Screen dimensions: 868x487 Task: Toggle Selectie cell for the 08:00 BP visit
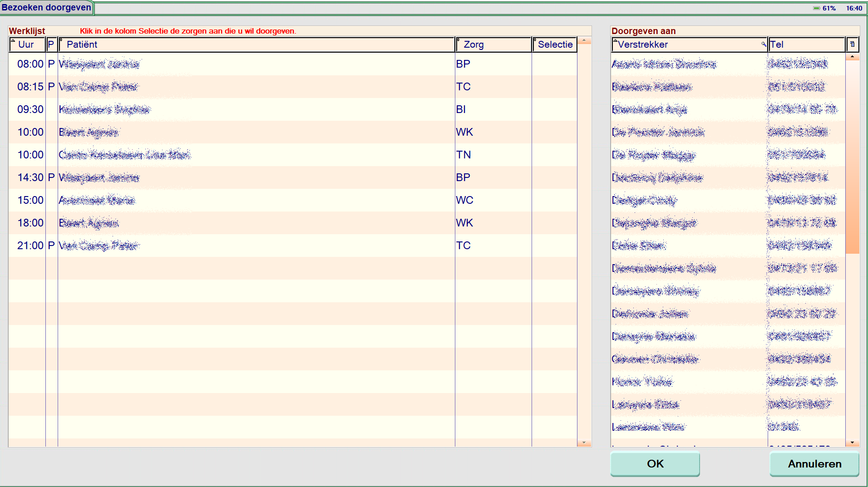(554, 64)
